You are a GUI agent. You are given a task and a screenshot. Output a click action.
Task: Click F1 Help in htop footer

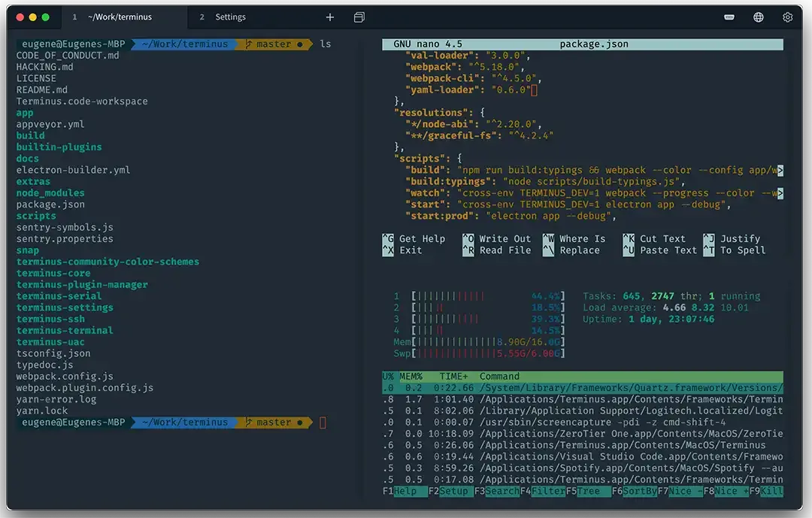405,491
